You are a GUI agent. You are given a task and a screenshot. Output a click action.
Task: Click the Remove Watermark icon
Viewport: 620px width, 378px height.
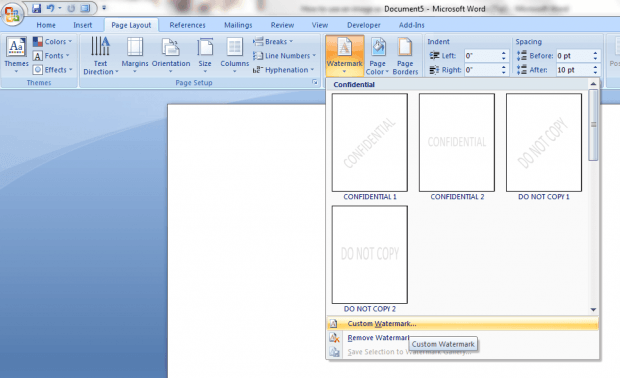(334, 338)
